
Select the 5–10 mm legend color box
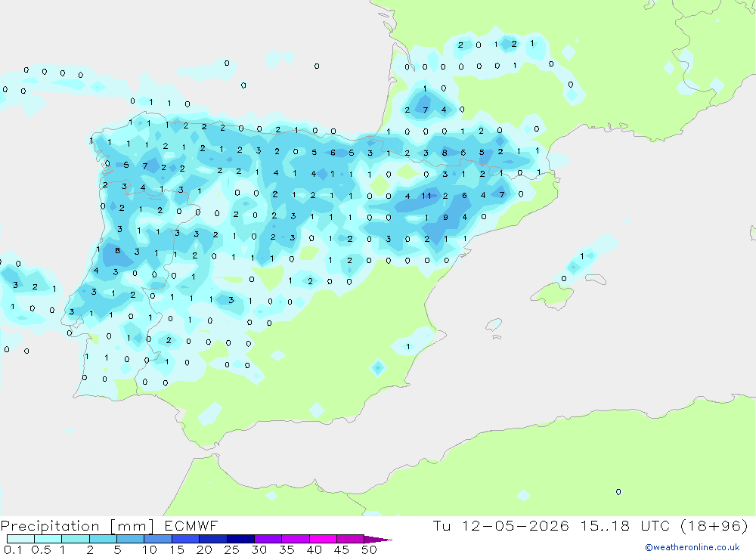coord(130,539)
